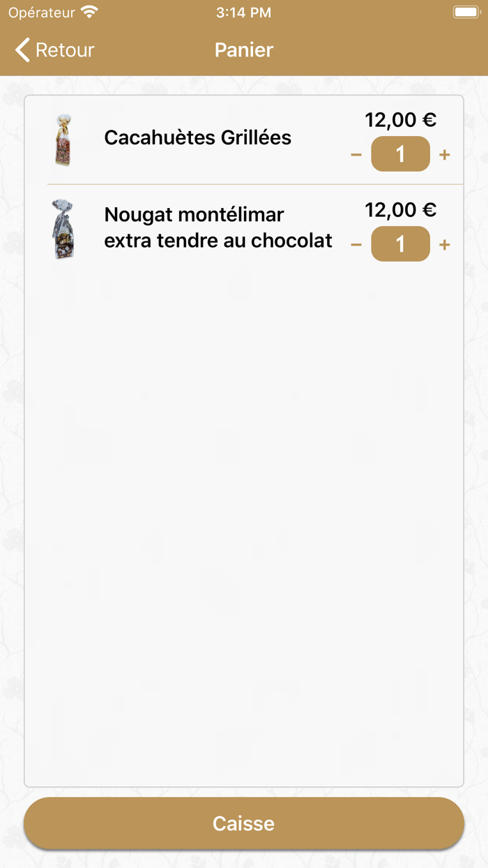Click the 12,00 € price of the Nougat

[401, 209]
